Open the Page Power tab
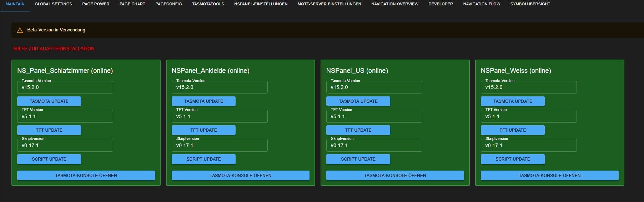Screen dimensions: 644x202 click(x=96, y=4)
